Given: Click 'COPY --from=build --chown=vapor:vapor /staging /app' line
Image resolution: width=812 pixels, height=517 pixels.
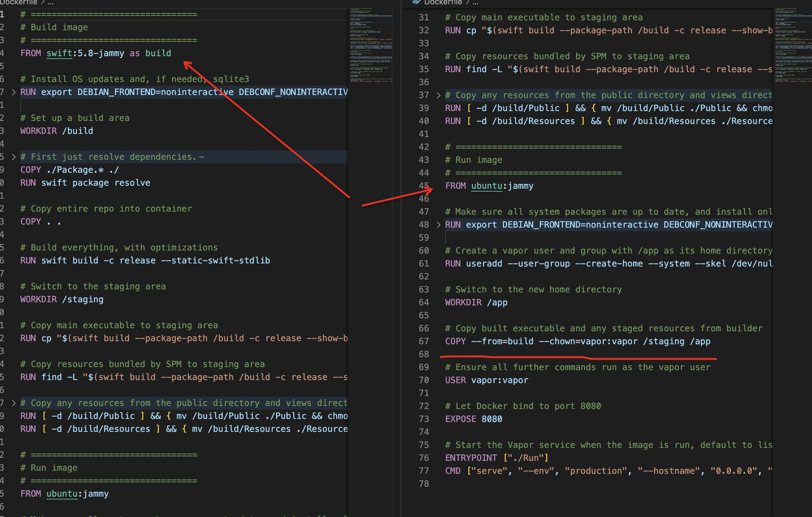Looking at the screenshot, I should [x=578, y=341].
